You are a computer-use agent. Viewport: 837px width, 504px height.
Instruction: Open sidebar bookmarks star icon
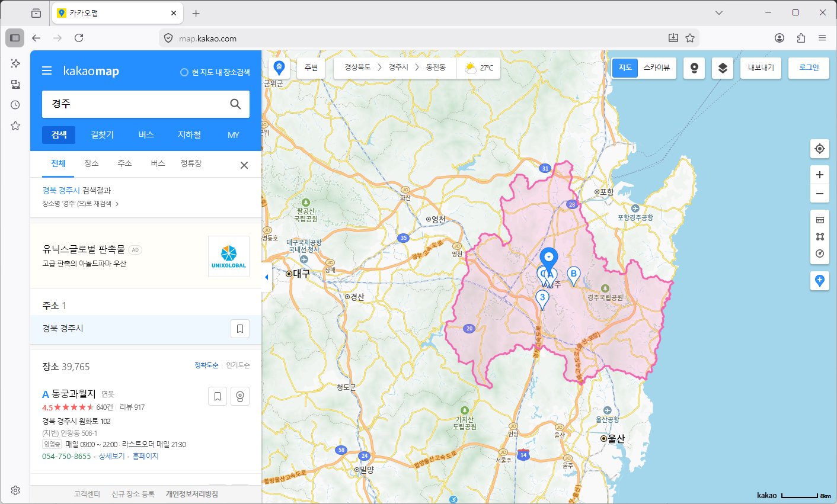click(x=15, y=126)
